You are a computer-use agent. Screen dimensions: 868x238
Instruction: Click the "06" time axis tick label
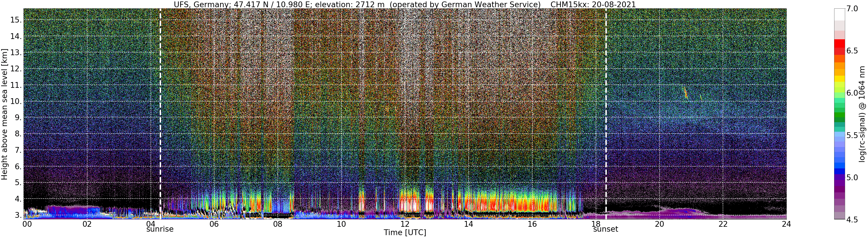point(214,224)
